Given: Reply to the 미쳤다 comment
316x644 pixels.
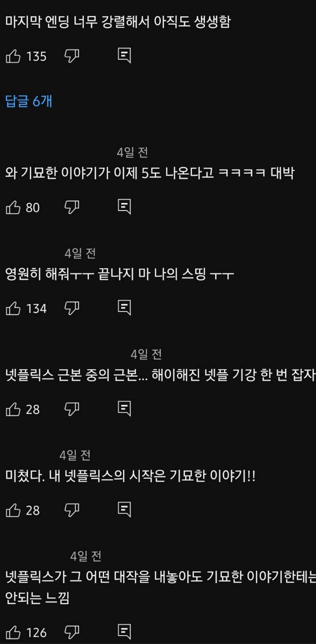Looking at the screenshot, I should click(124, 510).
